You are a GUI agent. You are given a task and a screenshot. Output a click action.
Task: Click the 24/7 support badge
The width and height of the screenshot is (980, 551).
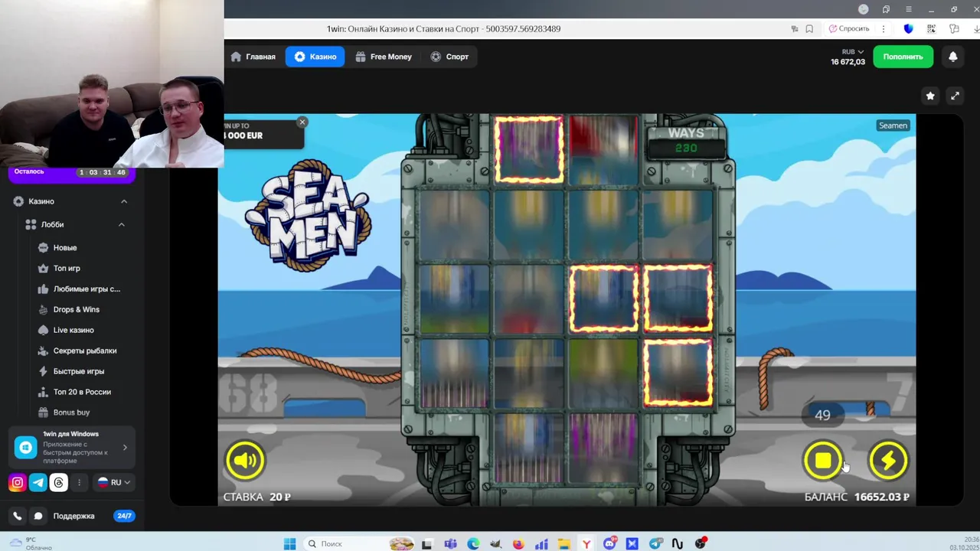point(124,516)
